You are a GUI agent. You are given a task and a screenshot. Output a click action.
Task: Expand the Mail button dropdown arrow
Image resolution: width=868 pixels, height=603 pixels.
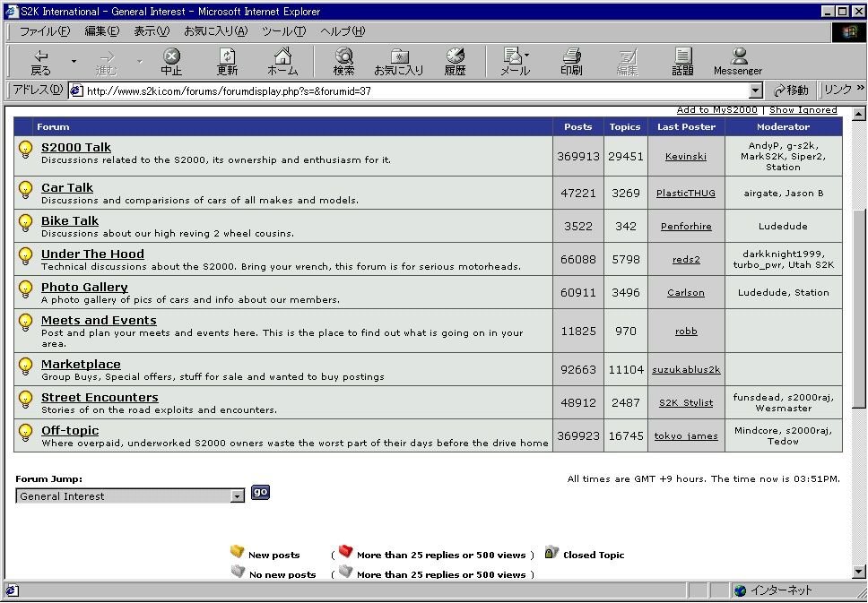(x=527, y=56)
